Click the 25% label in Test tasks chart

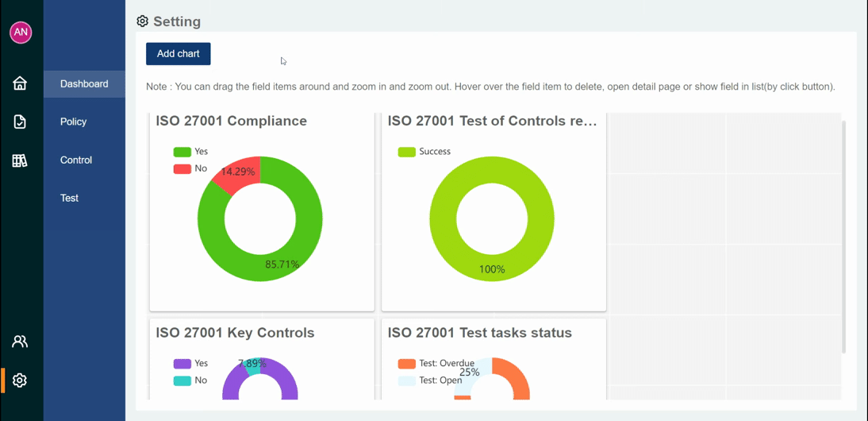(470, 373)
